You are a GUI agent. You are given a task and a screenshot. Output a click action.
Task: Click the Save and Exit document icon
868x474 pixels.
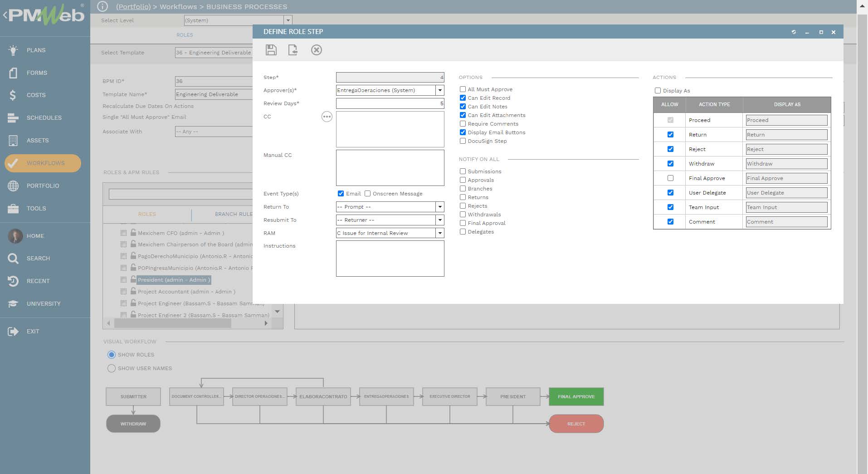[293, 50]
